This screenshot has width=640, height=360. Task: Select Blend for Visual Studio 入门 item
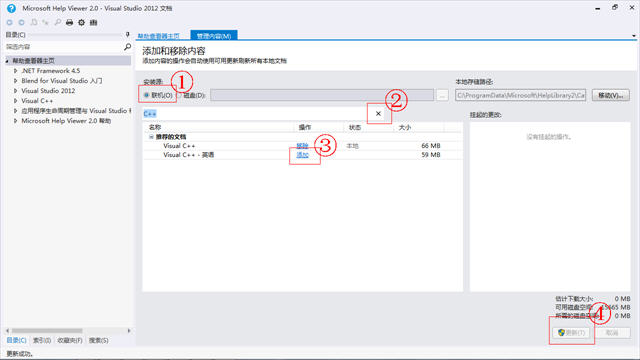pos(62,81)
